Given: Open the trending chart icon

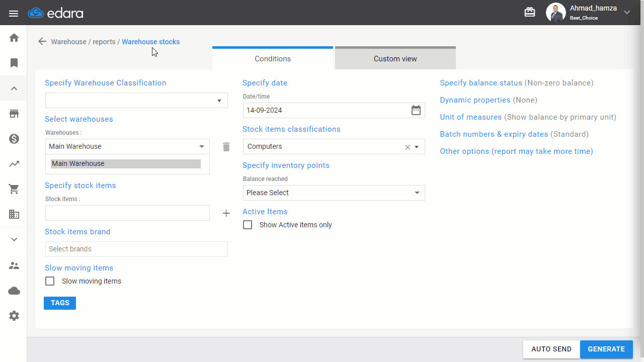Looking at the screenshot, I should [x=14, y=164].
